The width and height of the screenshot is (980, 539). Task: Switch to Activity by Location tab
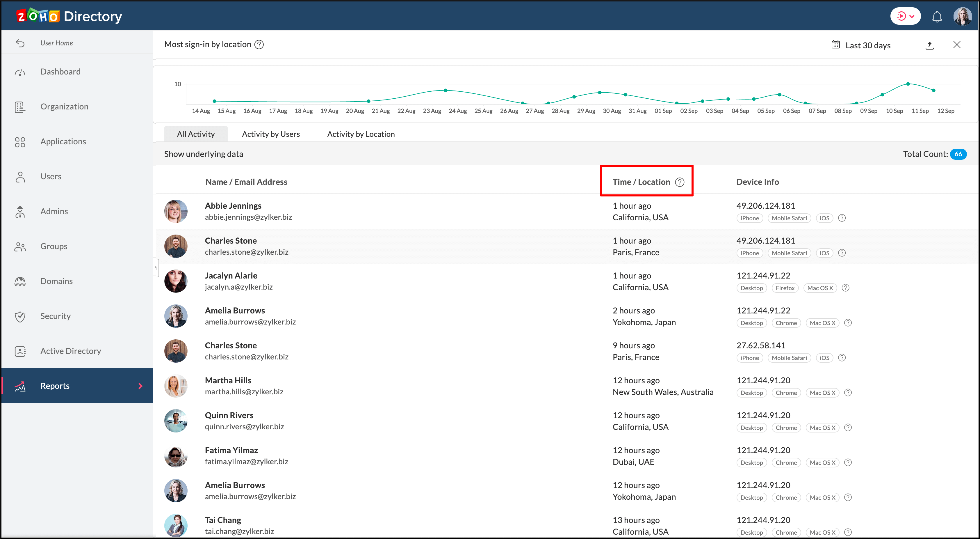click(361, 134)
